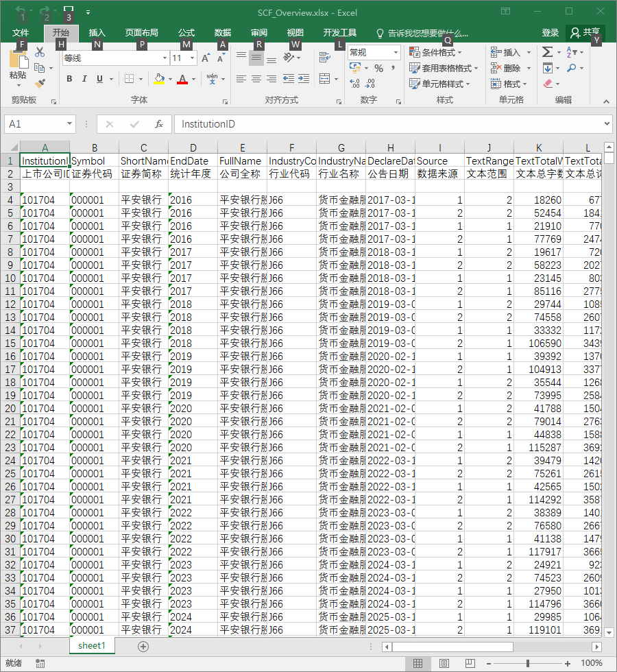Click the AutoSum sigma icon

tap(547, 52)
